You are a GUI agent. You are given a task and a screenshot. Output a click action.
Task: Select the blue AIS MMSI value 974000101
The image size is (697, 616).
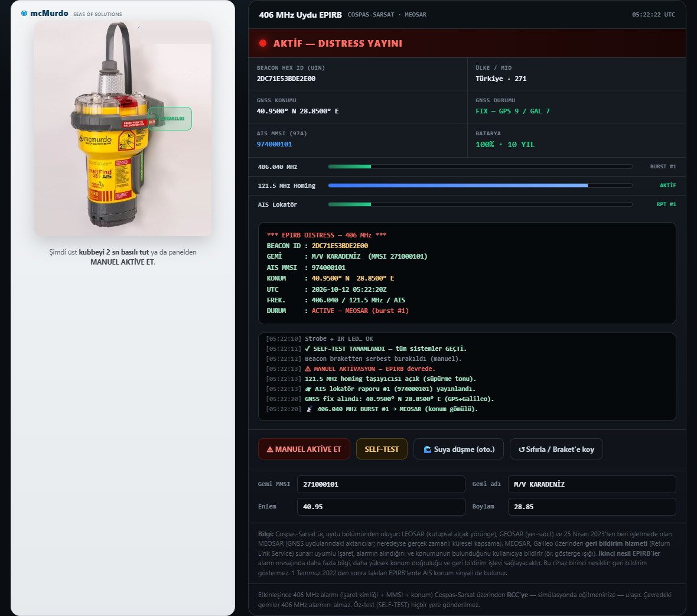[x=274, y=144]
